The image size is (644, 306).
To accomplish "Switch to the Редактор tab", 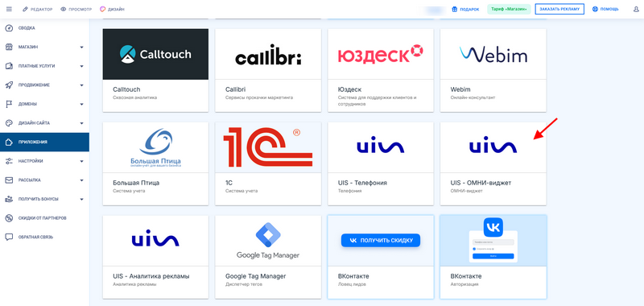I will pos(37,9).
